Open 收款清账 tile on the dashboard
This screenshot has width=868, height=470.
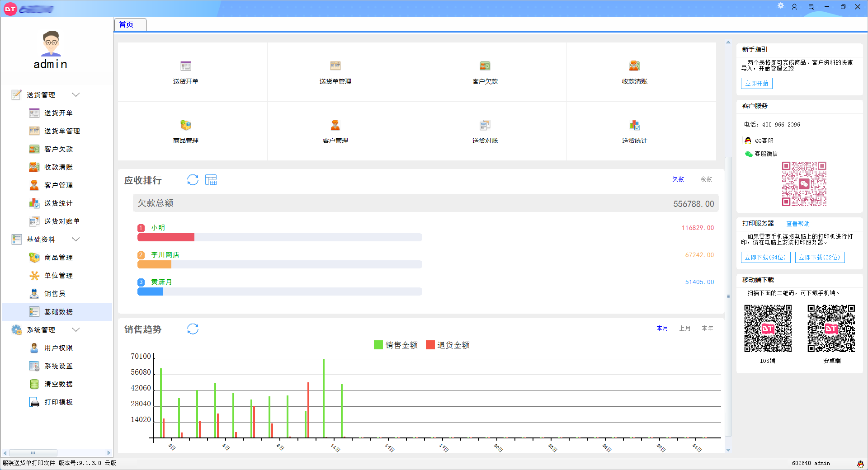634,72
